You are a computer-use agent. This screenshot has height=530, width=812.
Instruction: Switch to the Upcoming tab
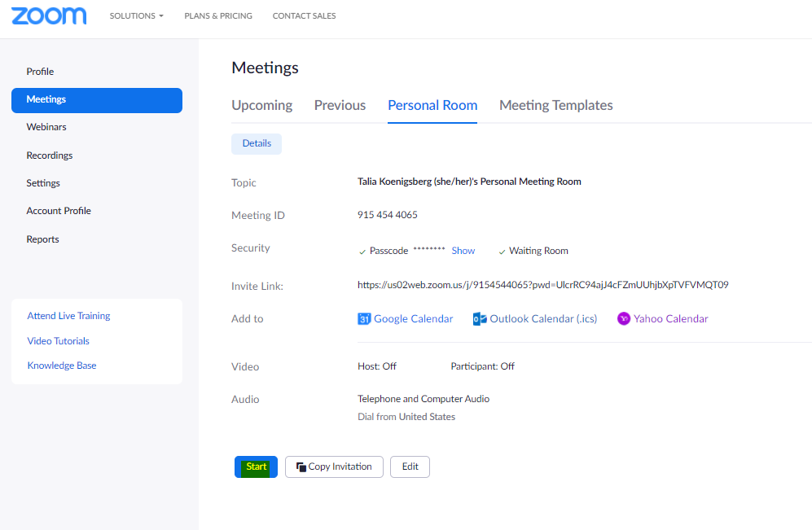tap(261, 105)
